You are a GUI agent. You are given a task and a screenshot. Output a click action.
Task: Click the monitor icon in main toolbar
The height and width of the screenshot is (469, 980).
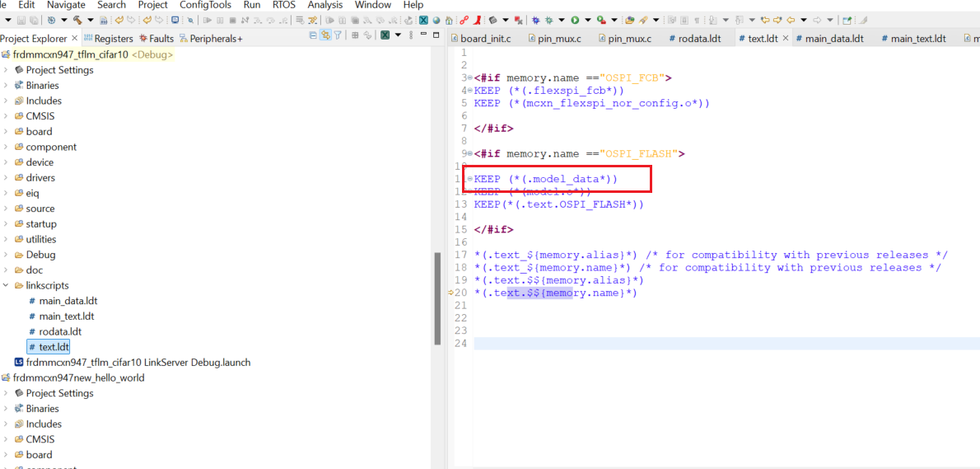175,20
